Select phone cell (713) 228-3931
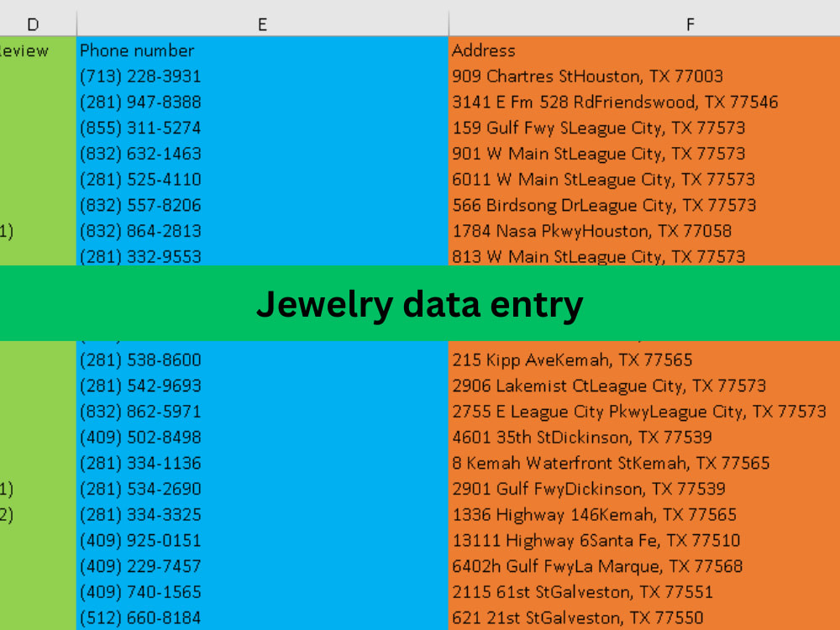 click(262, 76)
